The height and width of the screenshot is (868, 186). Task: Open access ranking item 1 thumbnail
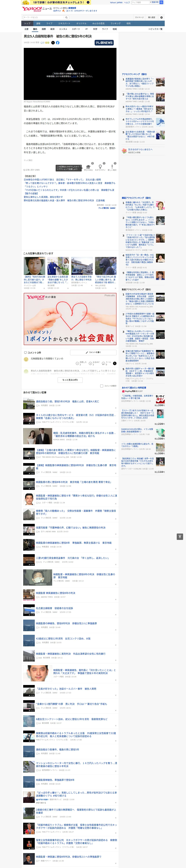(x=160, y=82)
